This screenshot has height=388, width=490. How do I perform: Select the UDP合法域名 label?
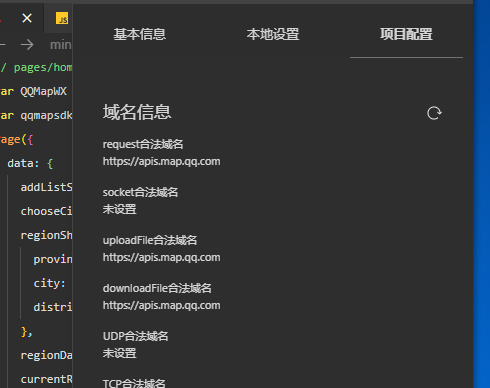pos(135,336)
